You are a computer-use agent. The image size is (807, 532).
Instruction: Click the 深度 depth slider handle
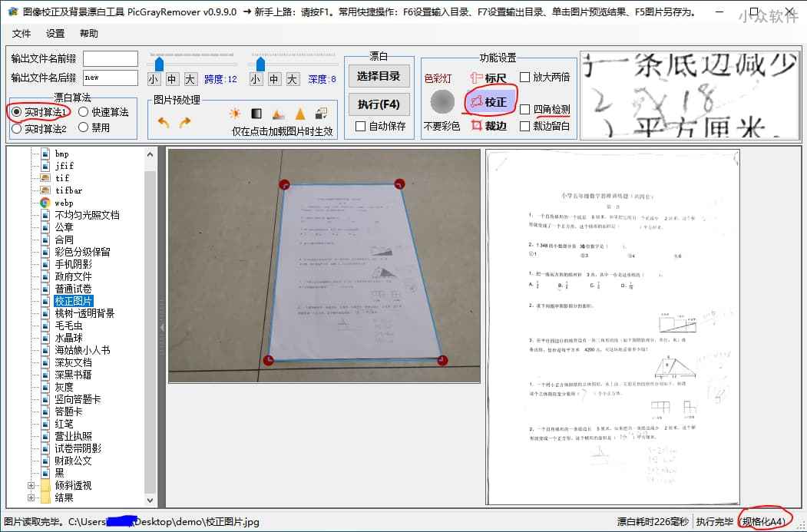pyautogui.click(x=261, y=65)
